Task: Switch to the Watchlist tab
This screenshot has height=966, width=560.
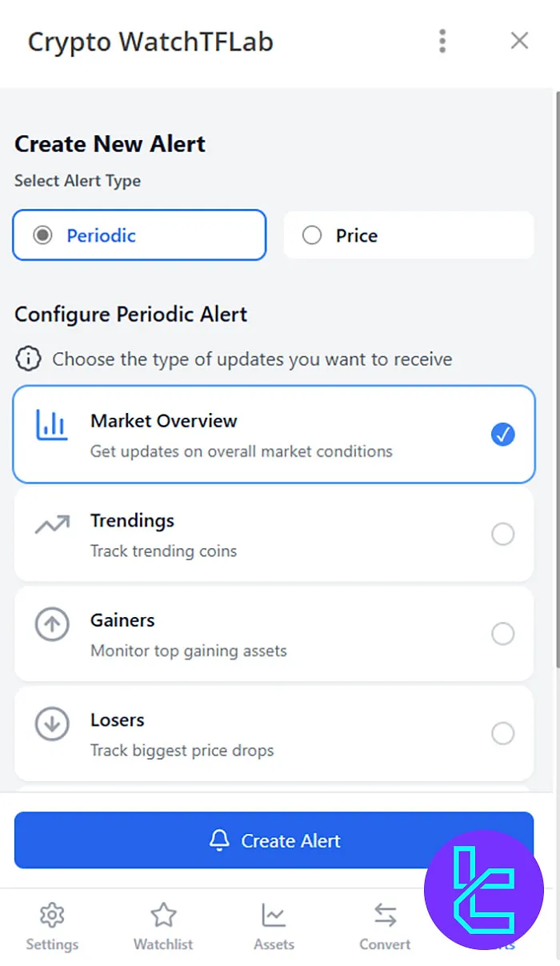Action: click(x=162, y=926)
